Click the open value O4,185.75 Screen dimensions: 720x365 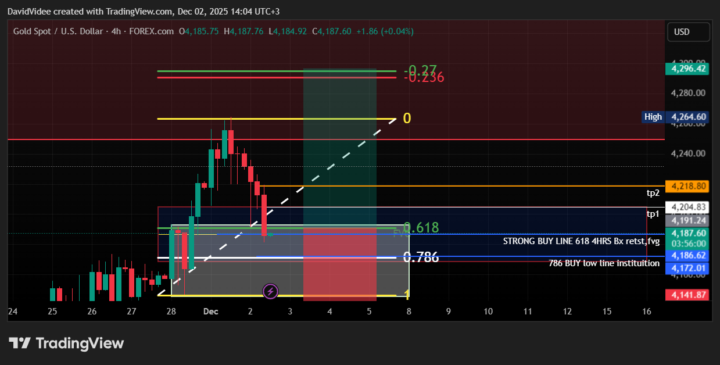[199, 32]
